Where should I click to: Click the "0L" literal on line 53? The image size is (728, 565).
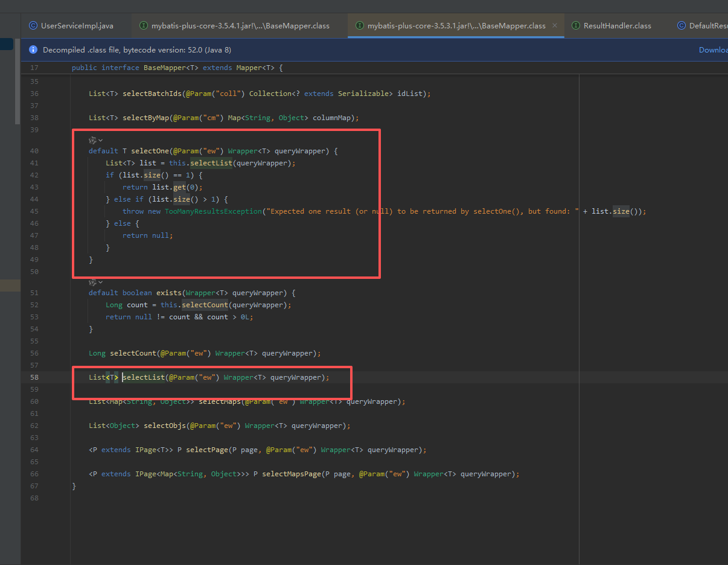[x=244, y=317]
